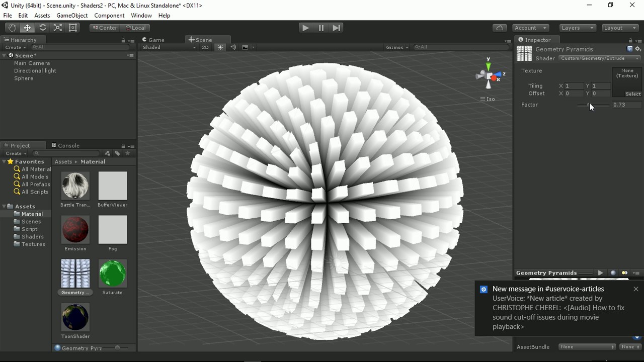644x362 pixels.
Task: Mute scene audio in Scene view toolbar
Action: click(x=232, y=47)
